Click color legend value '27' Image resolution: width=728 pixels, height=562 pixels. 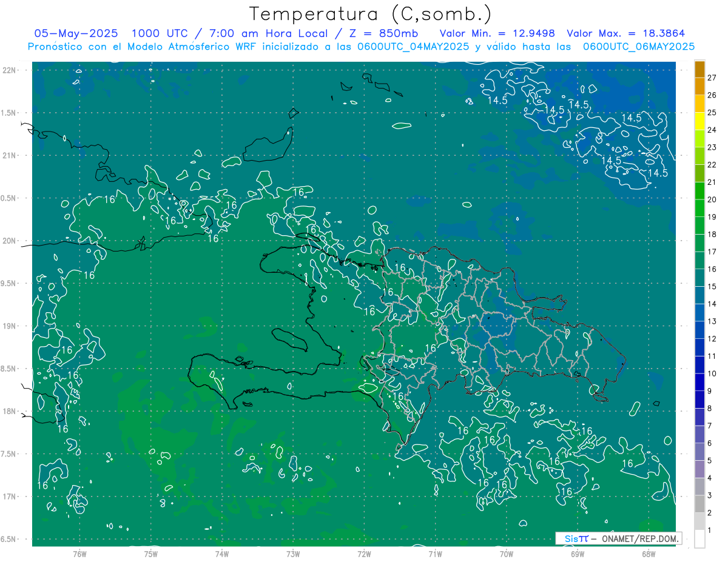pyautogui.click(x=712, y=78)
